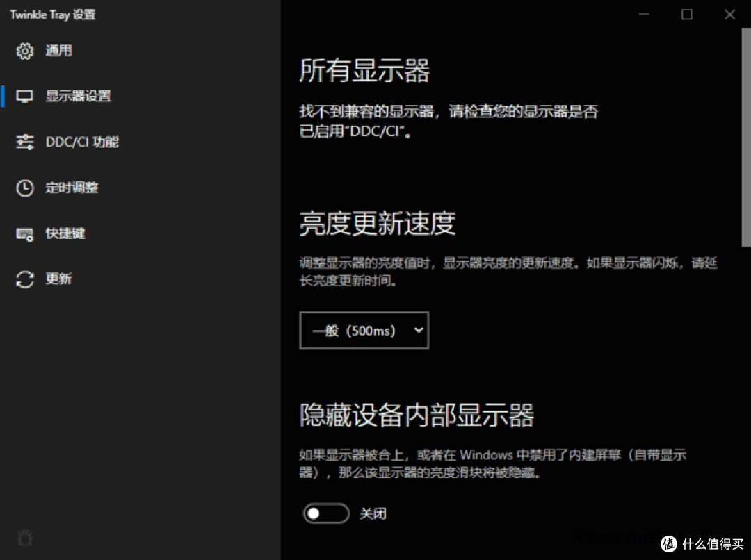The height and width of the screenshot is (560, 751).
Task: Click the Twinkle Tray 设置 window title
Action: pyautogui.click(x=53, y=15)
